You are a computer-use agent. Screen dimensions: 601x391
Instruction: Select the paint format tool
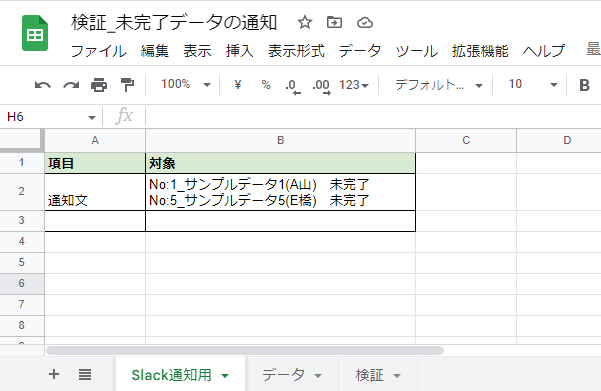127,85
